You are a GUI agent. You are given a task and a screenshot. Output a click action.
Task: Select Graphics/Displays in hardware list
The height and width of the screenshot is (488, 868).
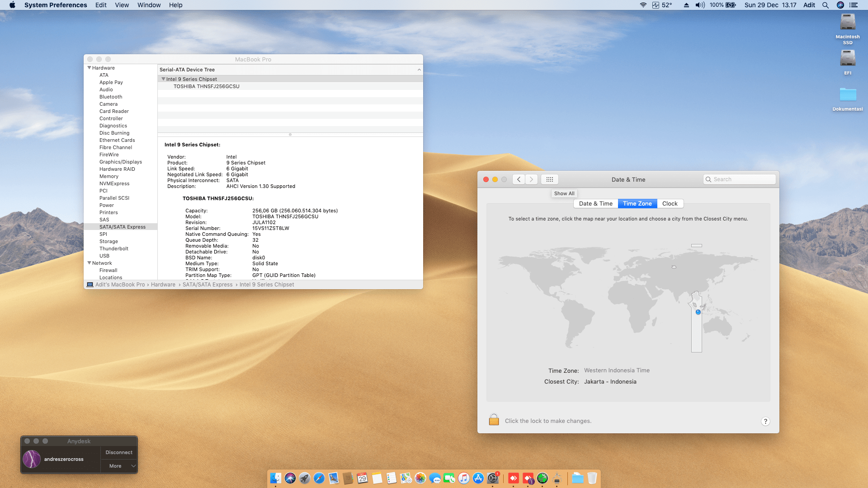pyautogui.click(x=120, y=162)
